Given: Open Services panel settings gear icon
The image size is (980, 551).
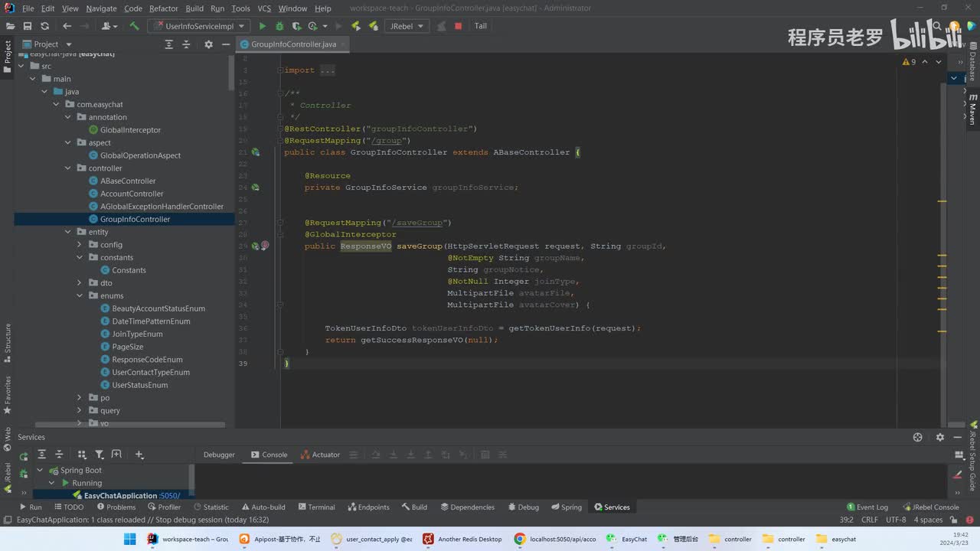Looking at the screenshot, I should click(939, 437).
